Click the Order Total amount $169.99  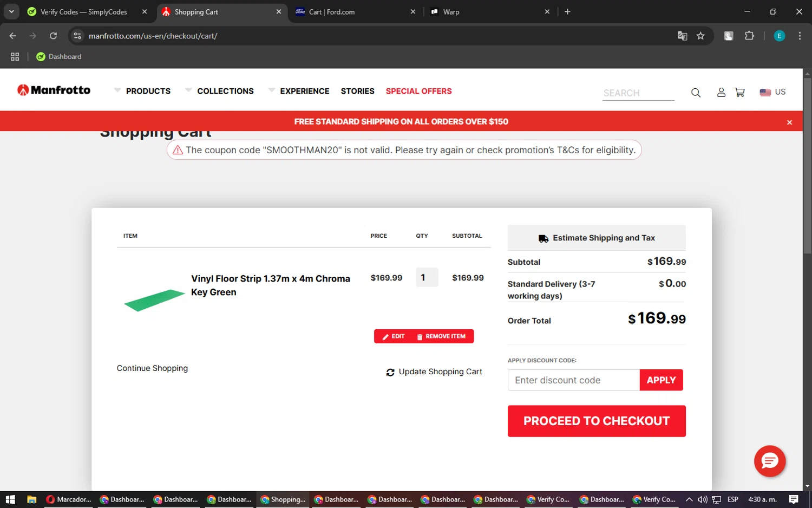[657, 318]
